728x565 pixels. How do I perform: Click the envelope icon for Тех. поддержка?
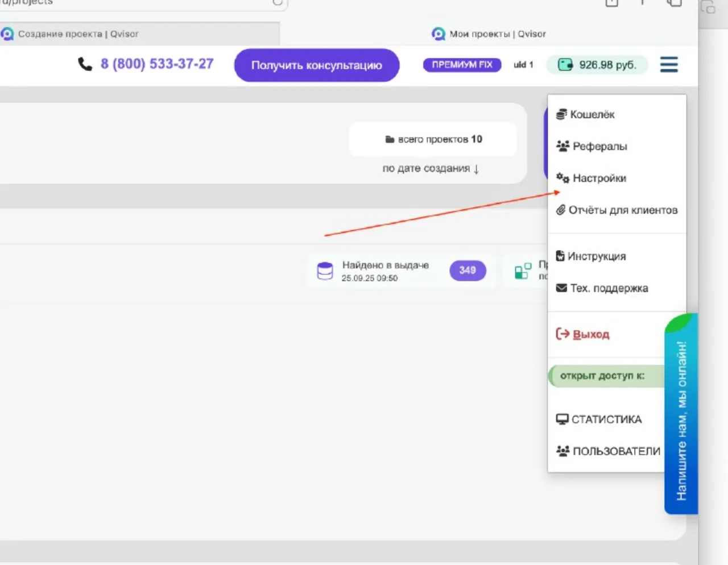pos(561,288)
